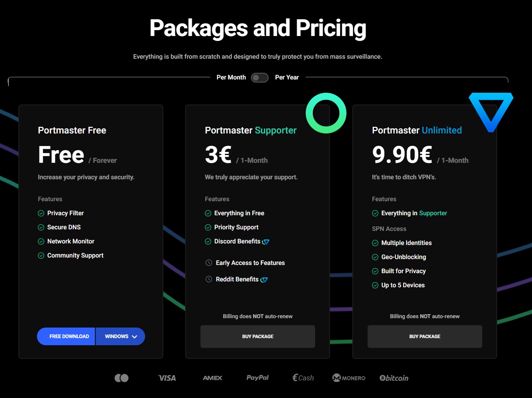Click the Monero payment logo
Screen dimensions: 532x398
348,378
